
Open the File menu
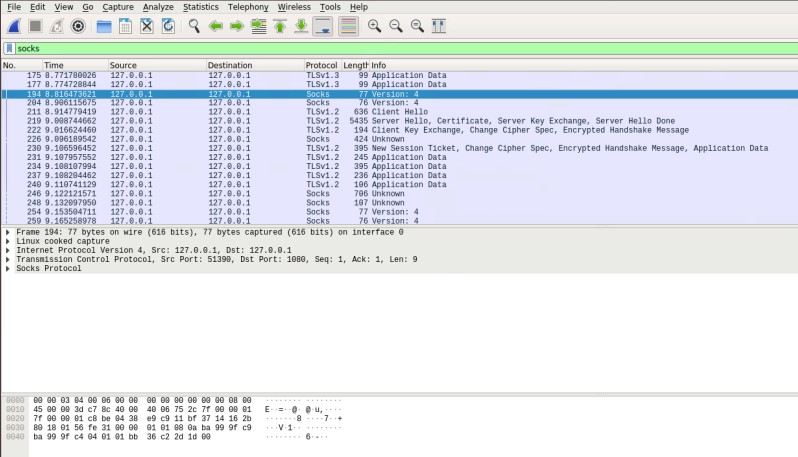14,7
